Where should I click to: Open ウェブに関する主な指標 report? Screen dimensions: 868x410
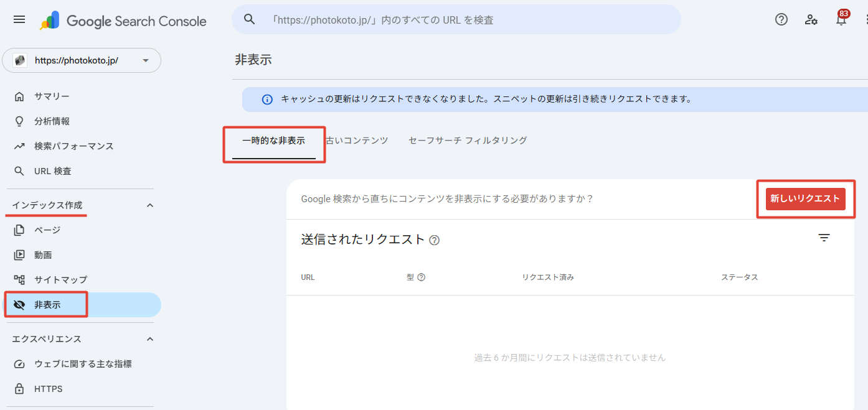[82, 364]
